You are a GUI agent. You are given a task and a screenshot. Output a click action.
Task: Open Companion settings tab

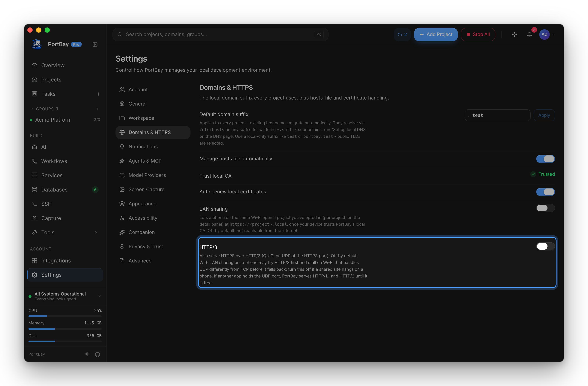pos(153,232)
